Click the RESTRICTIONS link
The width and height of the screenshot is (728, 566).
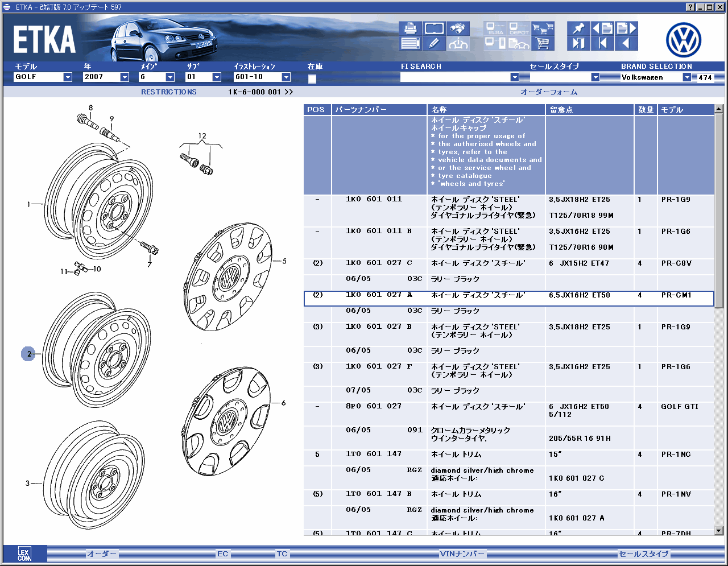pos(169,92)
